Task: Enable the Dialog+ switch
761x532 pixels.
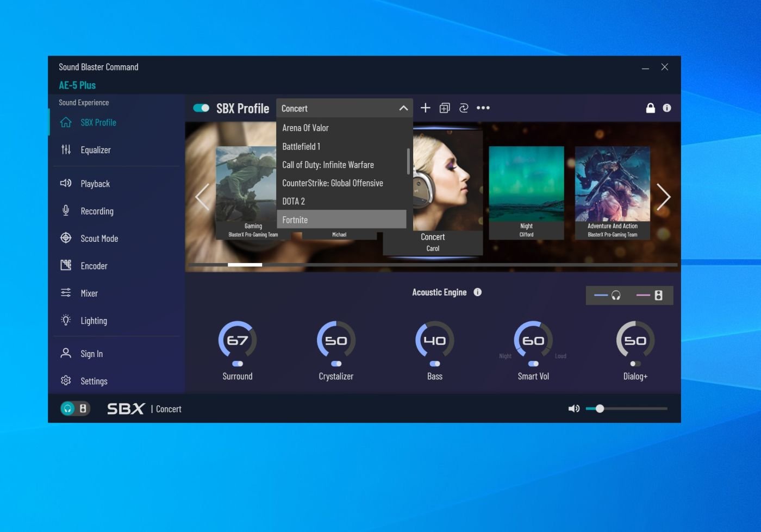Action: click(x=635, y=364)
